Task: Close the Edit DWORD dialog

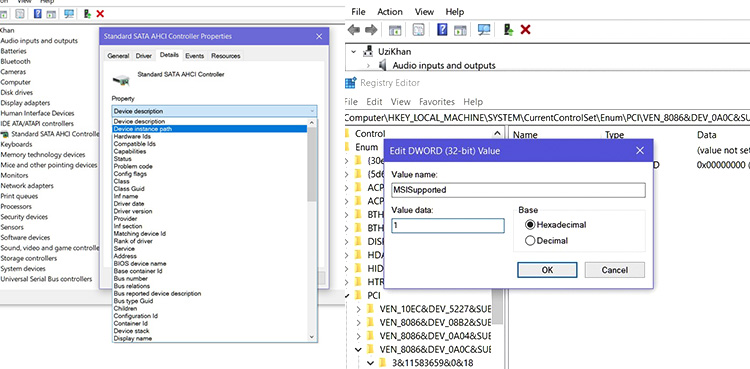Action: pos(640,151)
